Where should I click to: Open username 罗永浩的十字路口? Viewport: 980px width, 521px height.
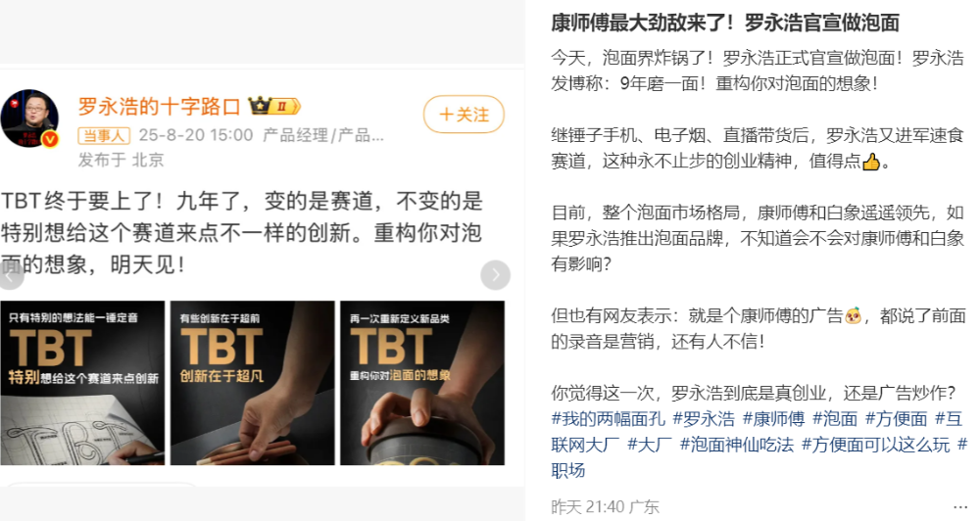click(159, 106)
